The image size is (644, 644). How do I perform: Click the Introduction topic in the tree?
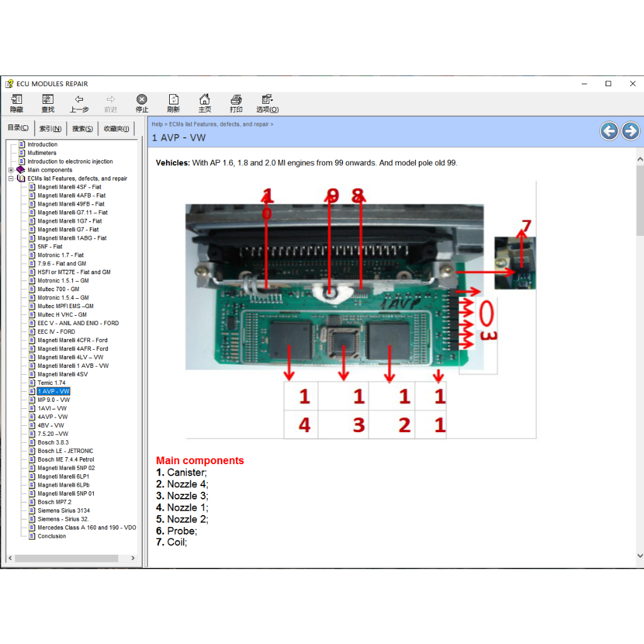pyautogui.click(x=42, y=145)
